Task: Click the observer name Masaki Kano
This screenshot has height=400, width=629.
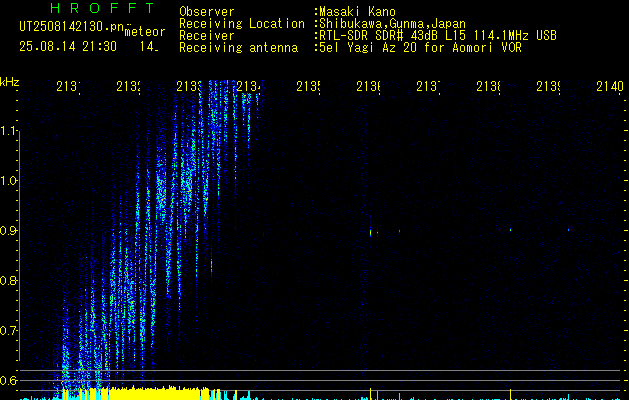Action: coord(357,12)
